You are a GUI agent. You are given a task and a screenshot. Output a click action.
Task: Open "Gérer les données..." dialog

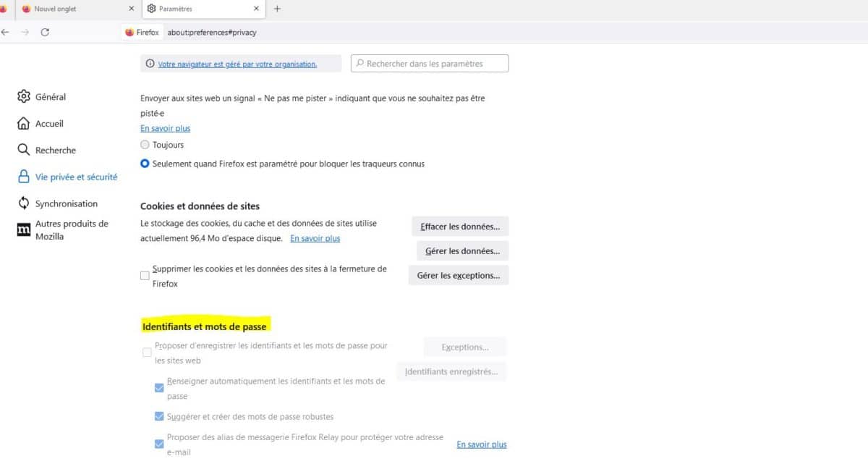tap(462, 251)
